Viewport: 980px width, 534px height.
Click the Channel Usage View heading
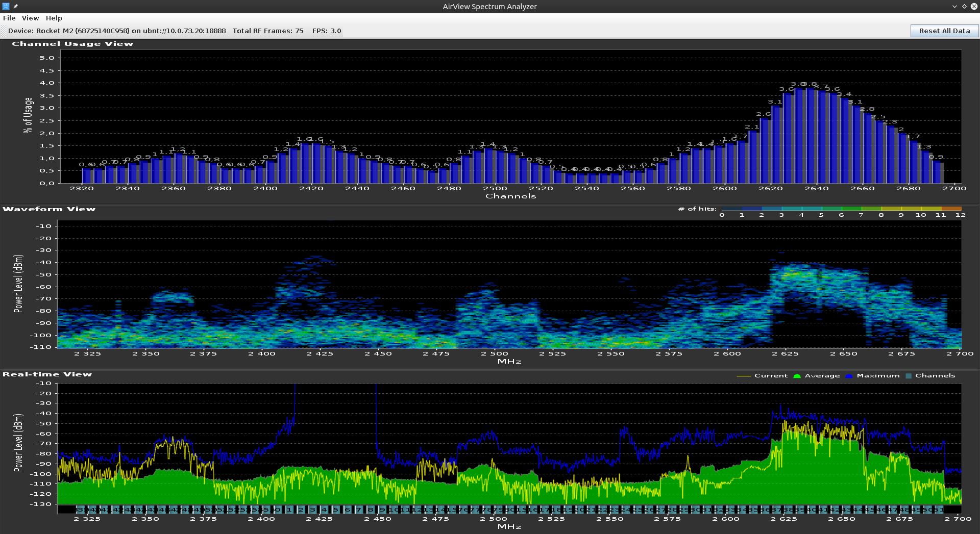click(x=72, y=44)
